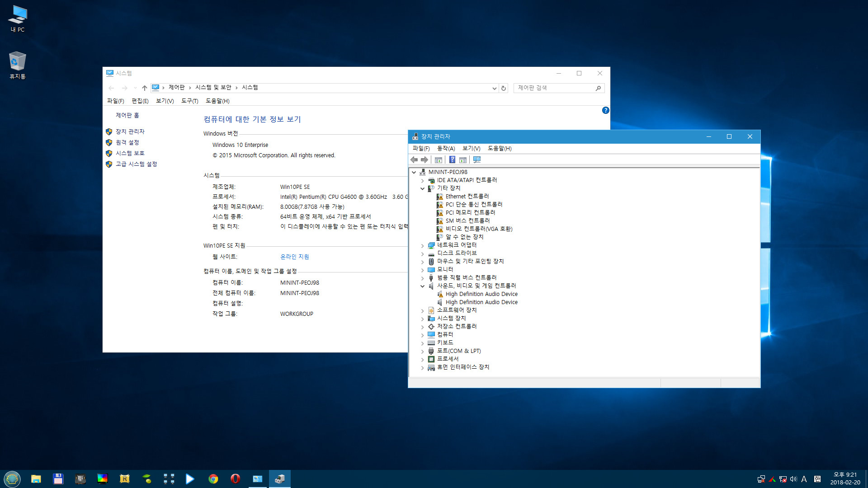Click Back arrow in Device Manager toolbar
Screen dimensions: 868x488
pos(414,160)
